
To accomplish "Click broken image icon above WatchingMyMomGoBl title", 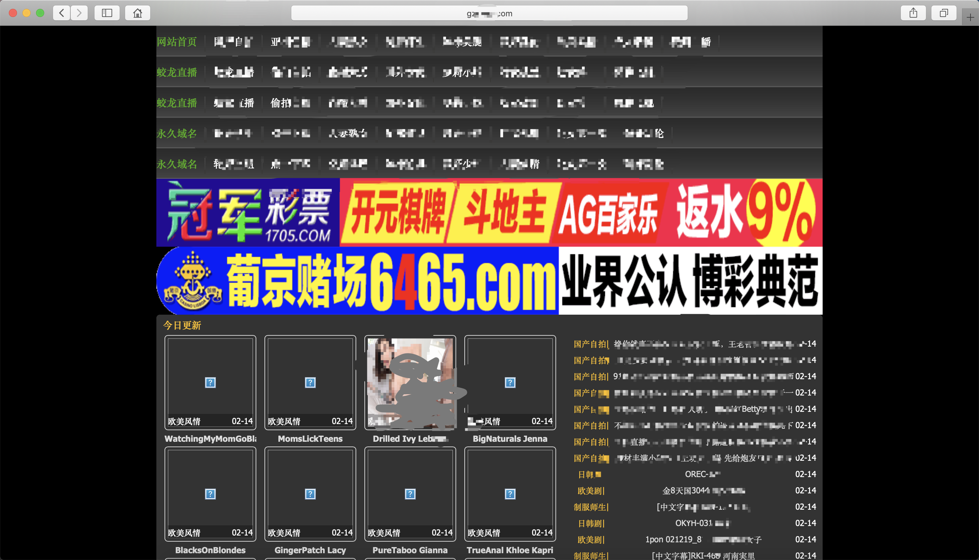I will [210, 383].
